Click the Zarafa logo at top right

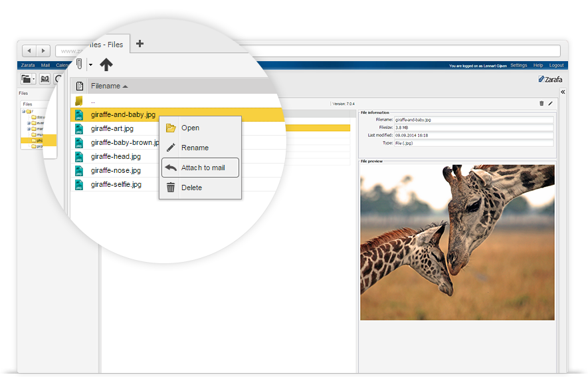click(551, 79)
